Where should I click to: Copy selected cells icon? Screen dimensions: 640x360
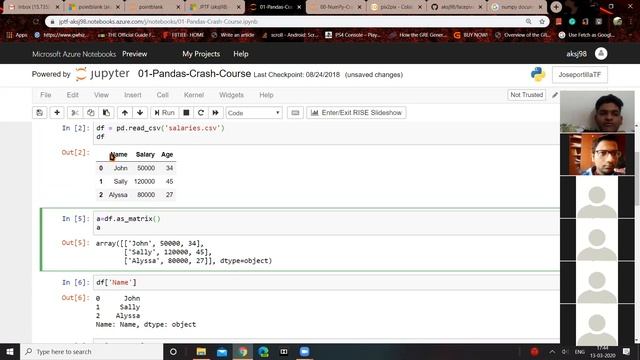point(91,113)
